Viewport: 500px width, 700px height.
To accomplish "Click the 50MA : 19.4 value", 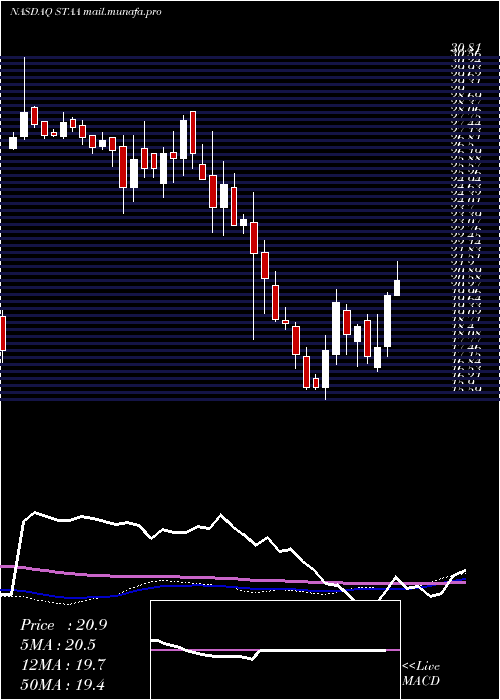I will tap(63, 685).
